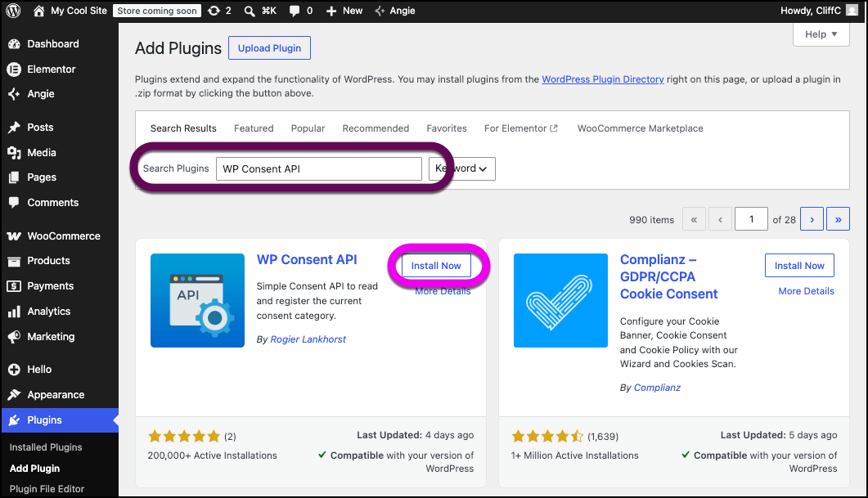Click the Pages icon in sidebar

(15, 177)
